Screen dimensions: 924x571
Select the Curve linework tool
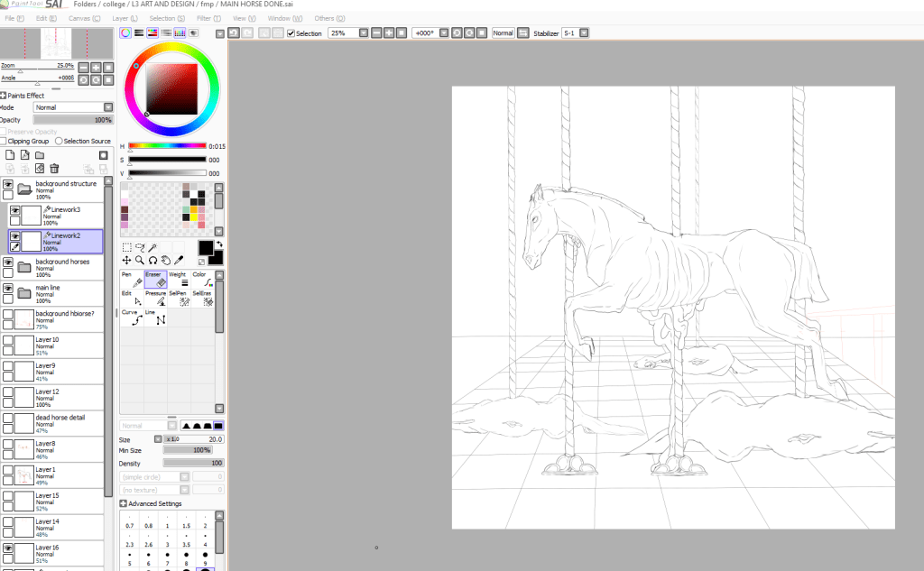(x=131, y=318)
